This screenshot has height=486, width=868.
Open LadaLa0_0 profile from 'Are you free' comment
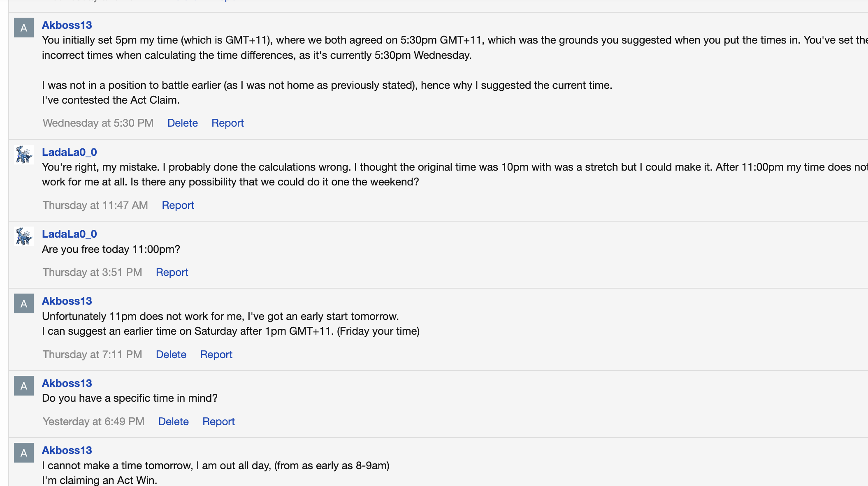(x=69, y=234)
